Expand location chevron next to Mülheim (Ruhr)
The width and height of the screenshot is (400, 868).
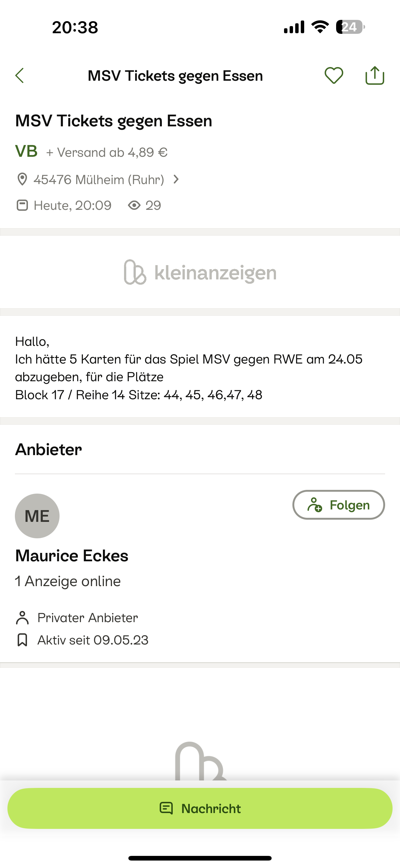(x=176, y=179)
